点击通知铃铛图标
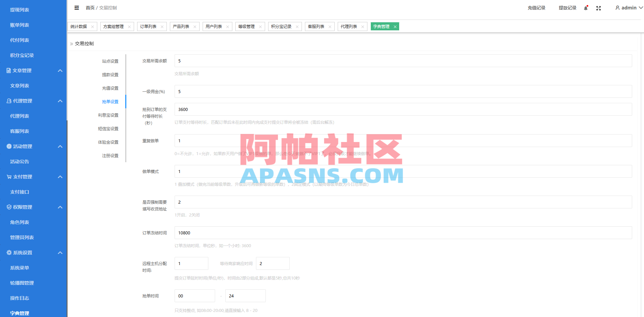644x317 pixels. 585,7
